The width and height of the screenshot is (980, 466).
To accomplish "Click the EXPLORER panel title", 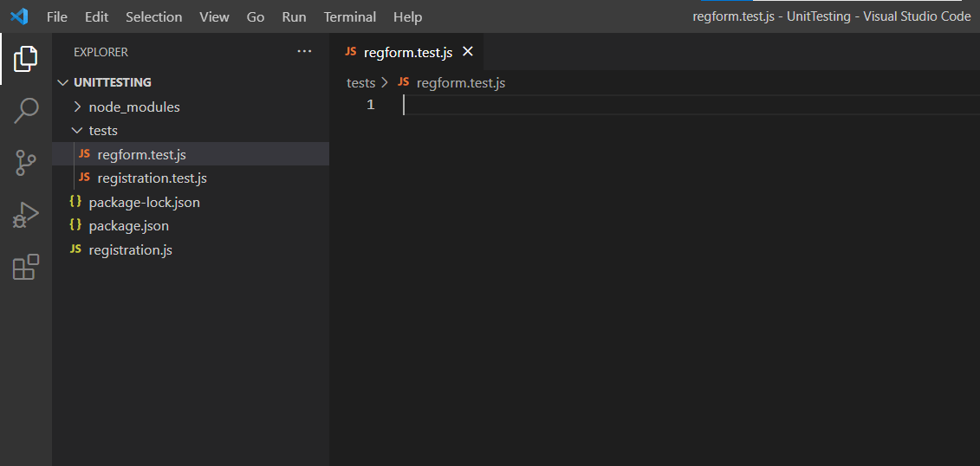I will 101,53.
